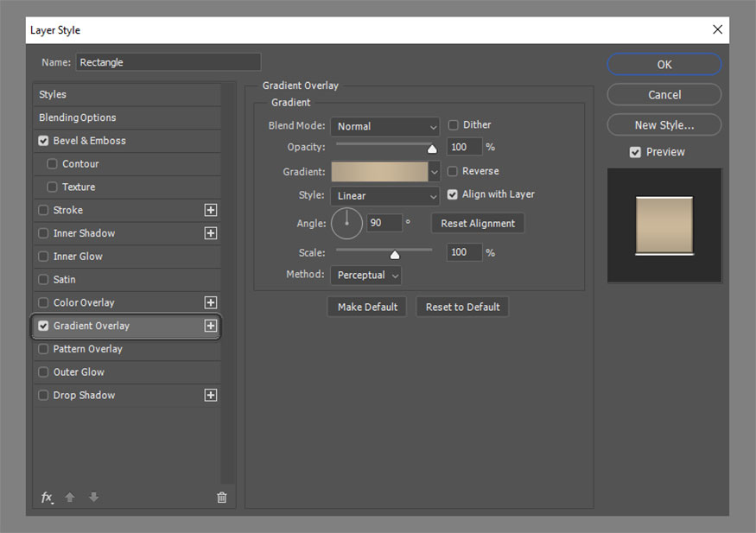The image size is (756, 533).
Task: Enable the Drop Shadow checkbox
Action: [43, 395]
